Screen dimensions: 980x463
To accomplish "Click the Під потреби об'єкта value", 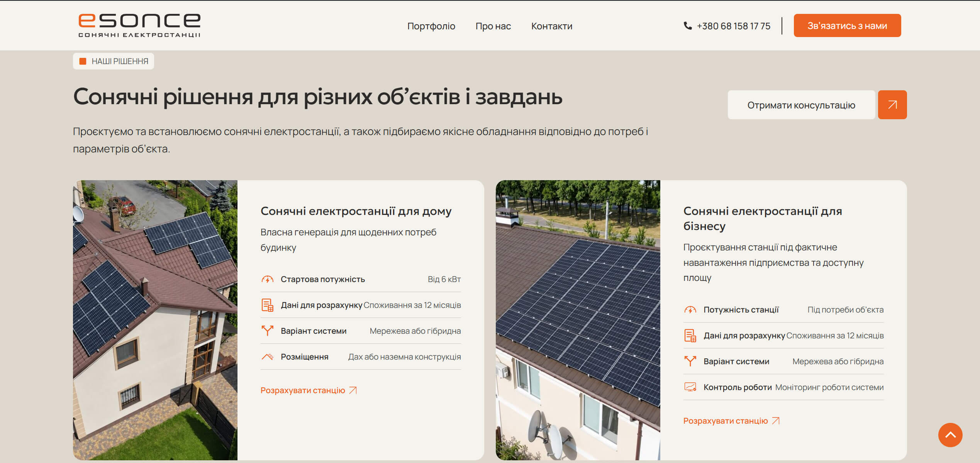I will 845,309.
